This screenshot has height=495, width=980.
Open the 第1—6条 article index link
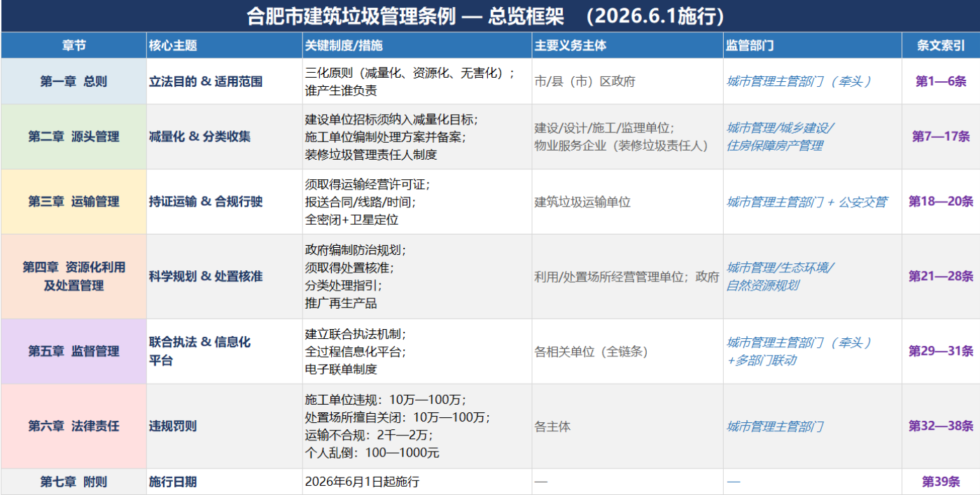point(941,81)
